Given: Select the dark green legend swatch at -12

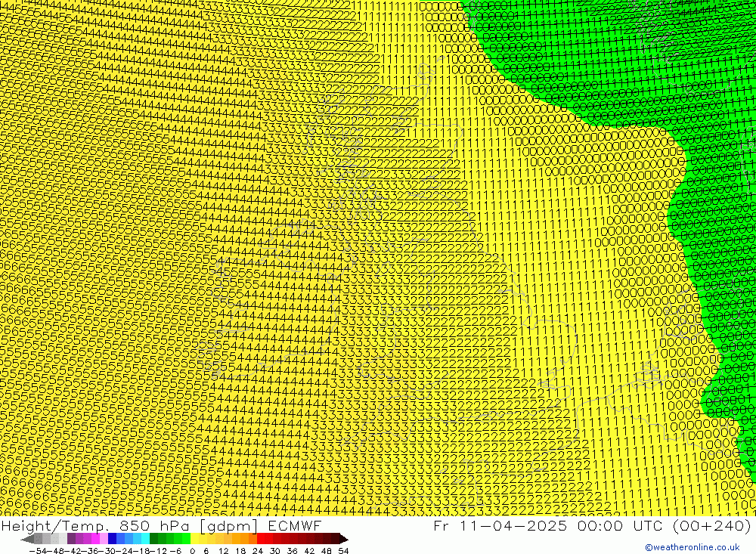Looking at the screenshot, I should tap(153, 539).
